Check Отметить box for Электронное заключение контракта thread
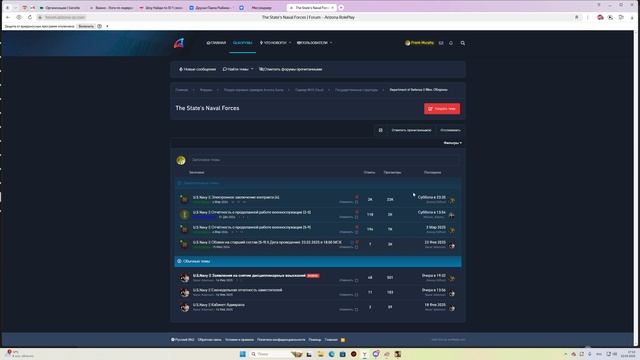The height and width of the screenshot is (360, 640). coord(356,202)
